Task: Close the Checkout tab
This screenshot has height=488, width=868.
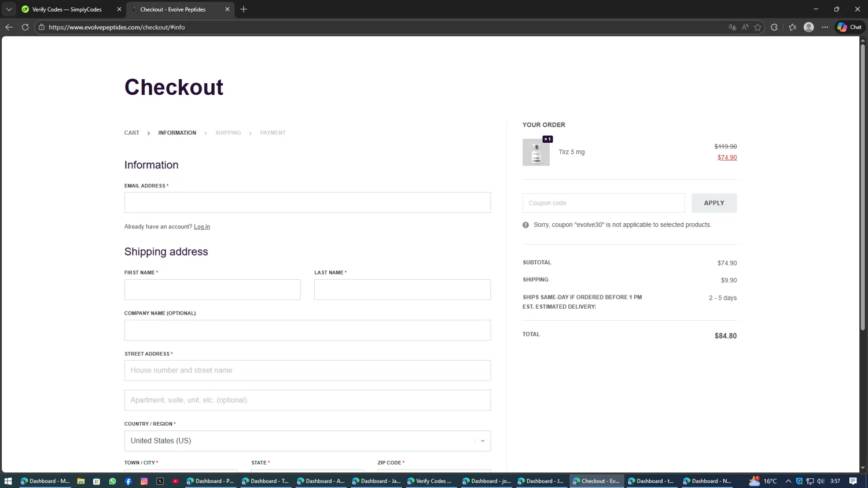Action: point(227,9)
